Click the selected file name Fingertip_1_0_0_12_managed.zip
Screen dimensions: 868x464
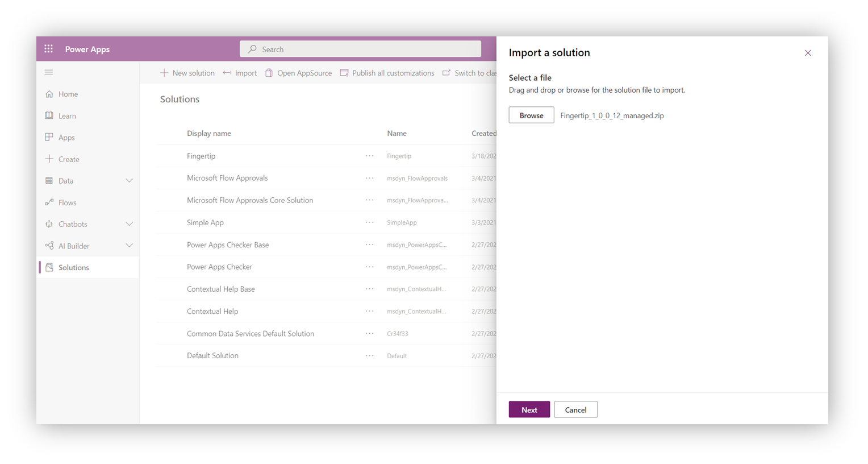coord(612,115)
